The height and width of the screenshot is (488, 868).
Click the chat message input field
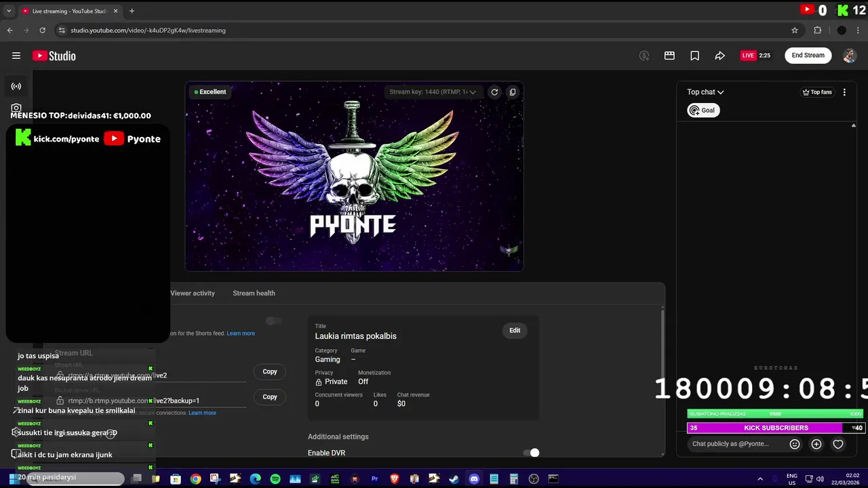[x=735, y=444]
